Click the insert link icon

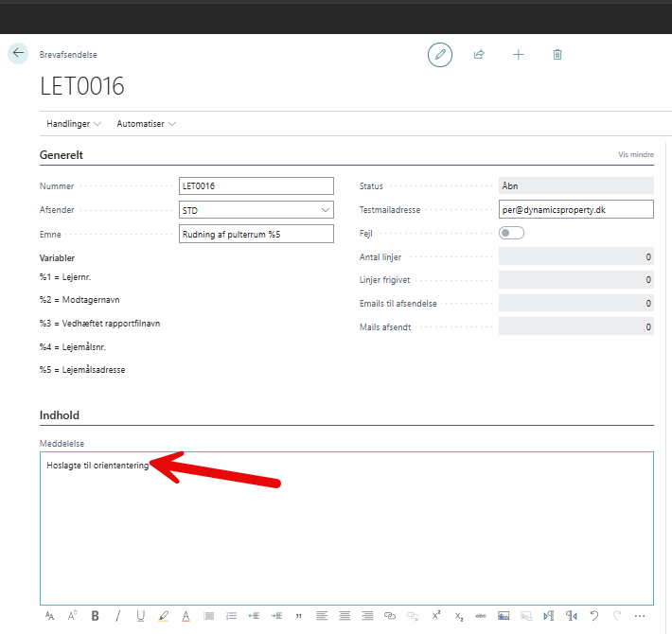point(390,615)
